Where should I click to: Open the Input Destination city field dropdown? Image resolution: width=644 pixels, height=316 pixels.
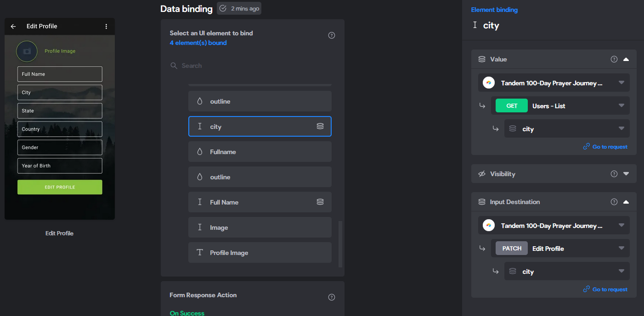pos(567,272)
